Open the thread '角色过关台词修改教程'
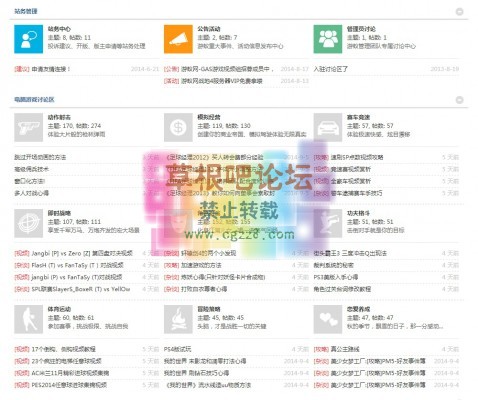Image resolution: width=478 pixels, height=400 pixels. point(342,289)
